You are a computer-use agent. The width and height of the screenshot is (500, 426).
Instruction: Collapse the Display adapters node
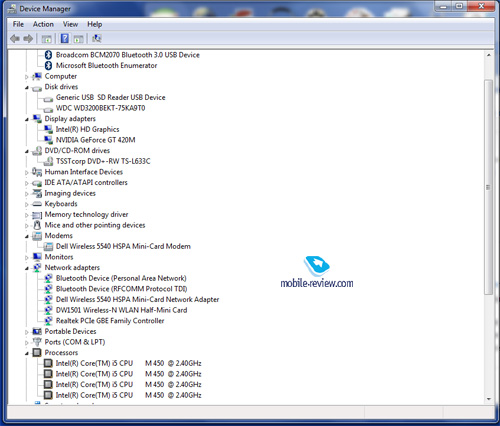click(27, 119)
